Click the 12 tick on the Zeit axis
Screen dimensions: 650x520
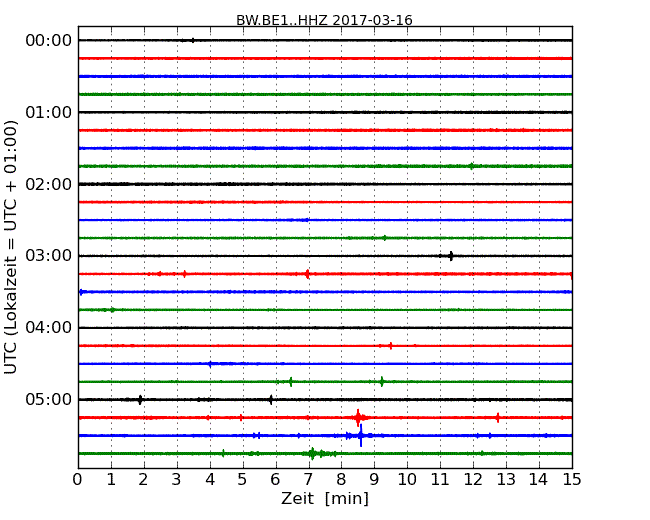tap(473, 480)
